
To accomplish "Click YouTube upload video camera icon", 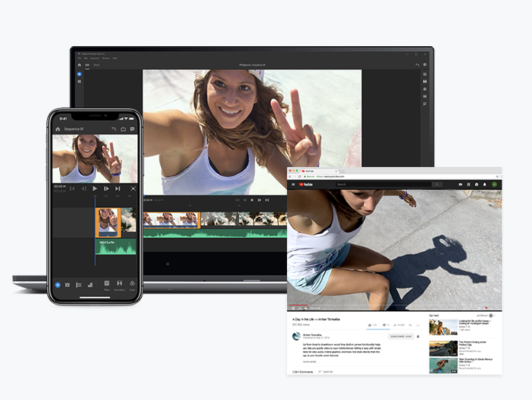I will click(460, 184).
